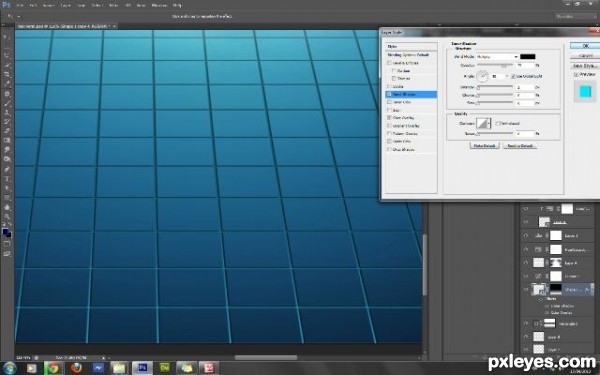Select the Quick Selection tool

click(7, 65)
